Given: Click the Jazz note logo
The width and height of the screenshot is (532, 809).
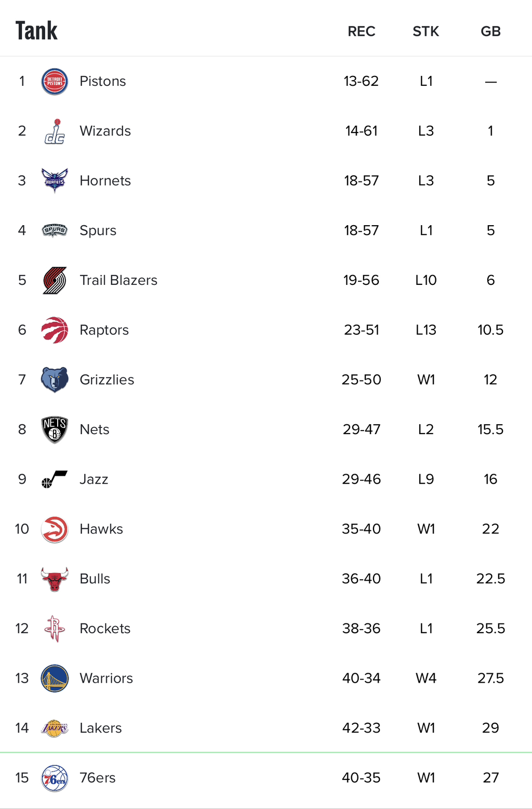Looking at the screenshot, I should pyautogui.click(x=55, y=479).
